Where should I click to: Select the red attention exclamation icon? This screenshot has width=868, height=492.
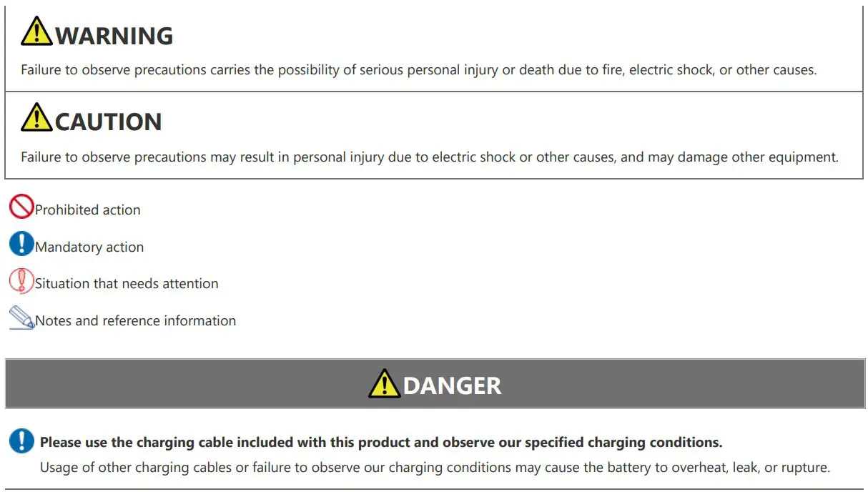(21, 281)
